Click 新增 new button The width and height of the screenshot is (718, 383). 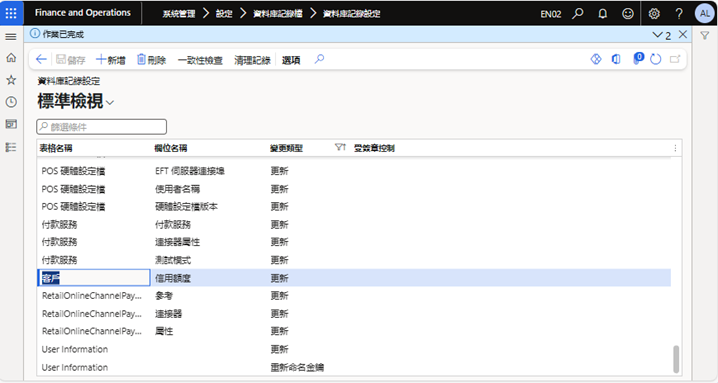click(x=111, y=60)
